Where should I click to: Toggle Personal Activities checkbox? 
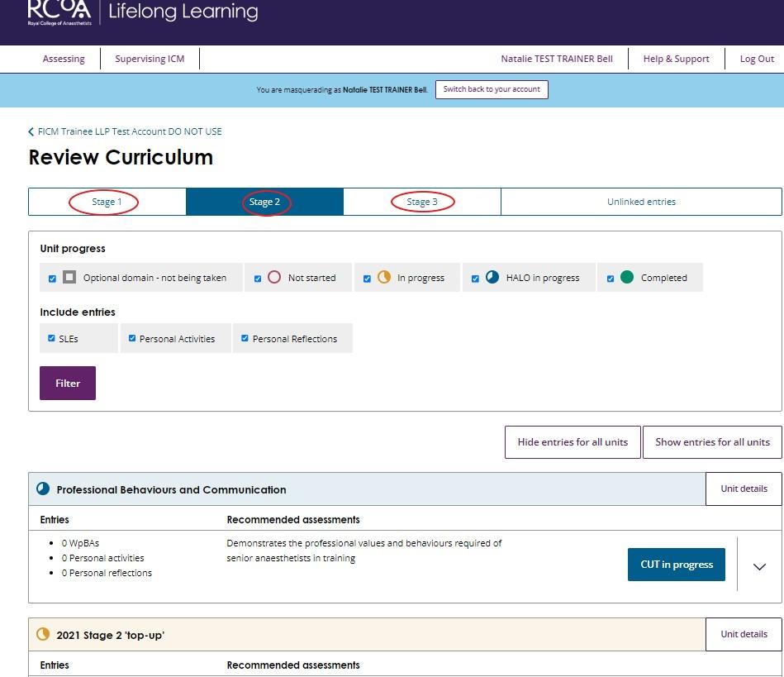coord(132,338)
